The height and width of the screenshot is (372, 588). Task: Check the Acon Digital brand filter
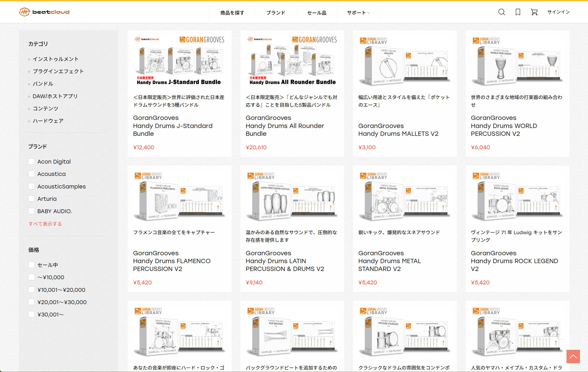31,162
